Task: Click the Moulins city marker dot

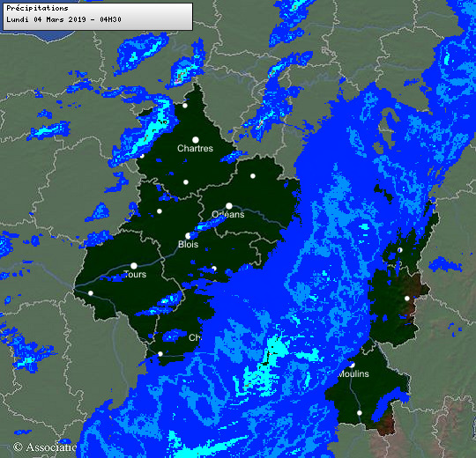Action: [352, 365]
